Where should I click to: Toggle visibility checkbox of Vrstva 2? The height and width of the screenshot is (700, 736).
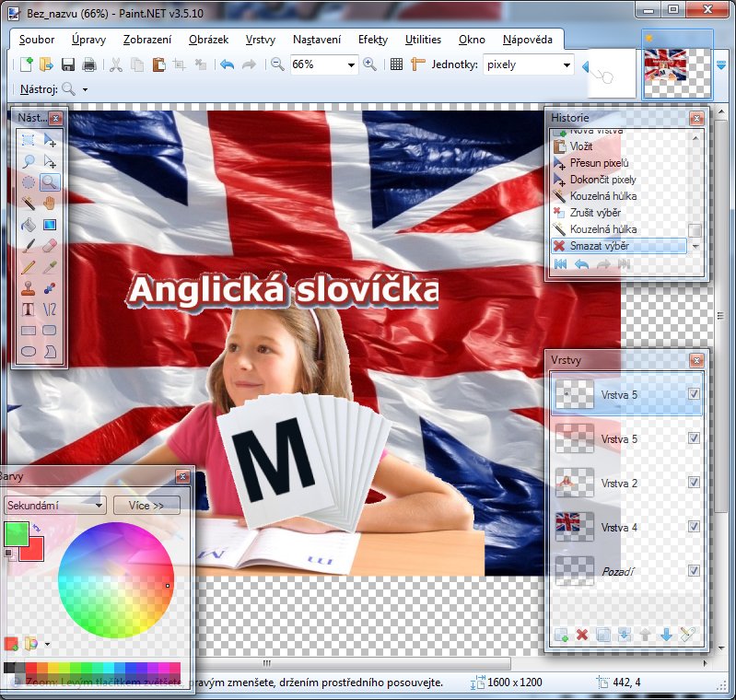pos(694,482)
